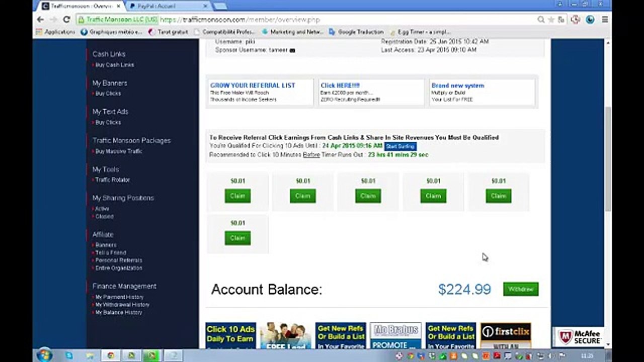The height and width of the screenshot is (362, 644).
Task: Open the Google Traduction bookmark
Action: (356, 32)
